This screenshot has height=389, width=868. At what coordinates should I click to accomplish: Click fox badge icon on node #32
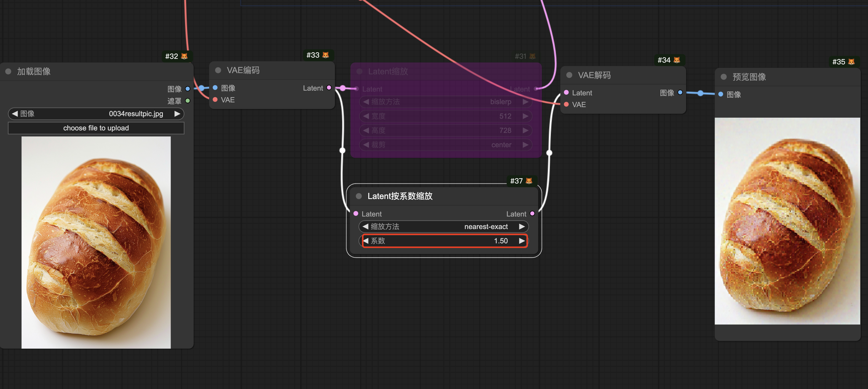184,56
